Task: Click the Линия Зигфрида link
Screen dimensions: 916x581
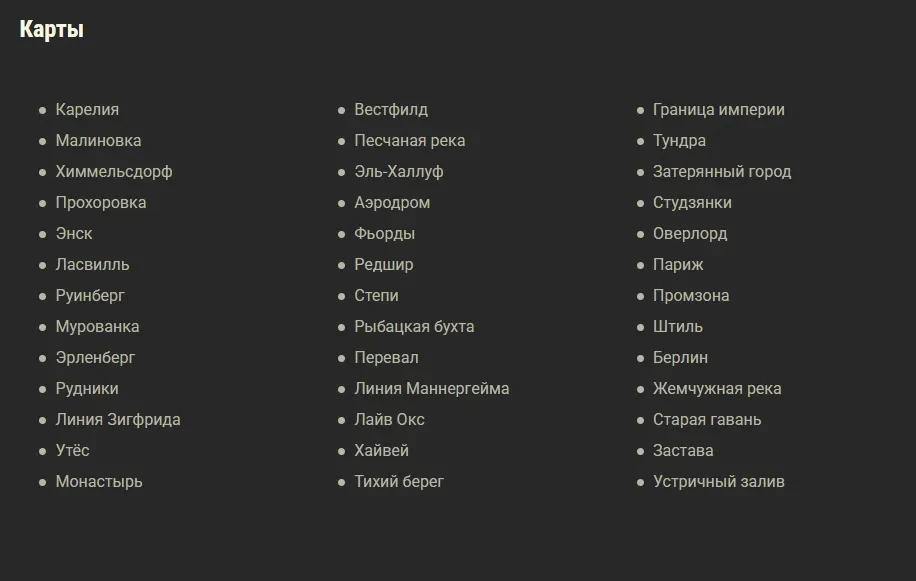Action: point(118,420)
